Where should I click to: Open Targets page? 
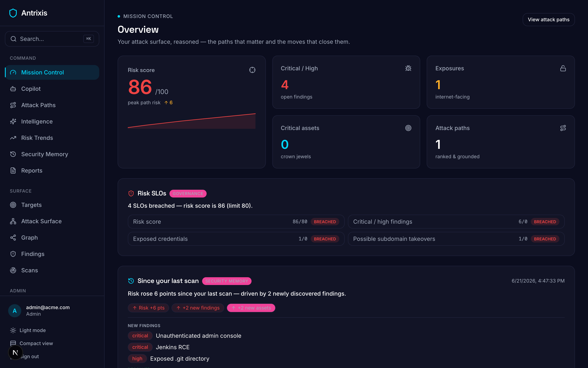click(52, 205)
